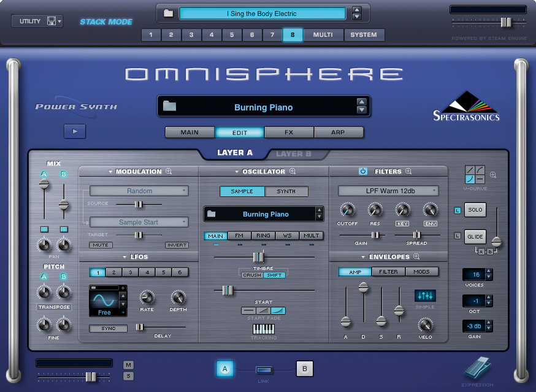
Task: Switch to the FX page tab
Action: point(289,133)
